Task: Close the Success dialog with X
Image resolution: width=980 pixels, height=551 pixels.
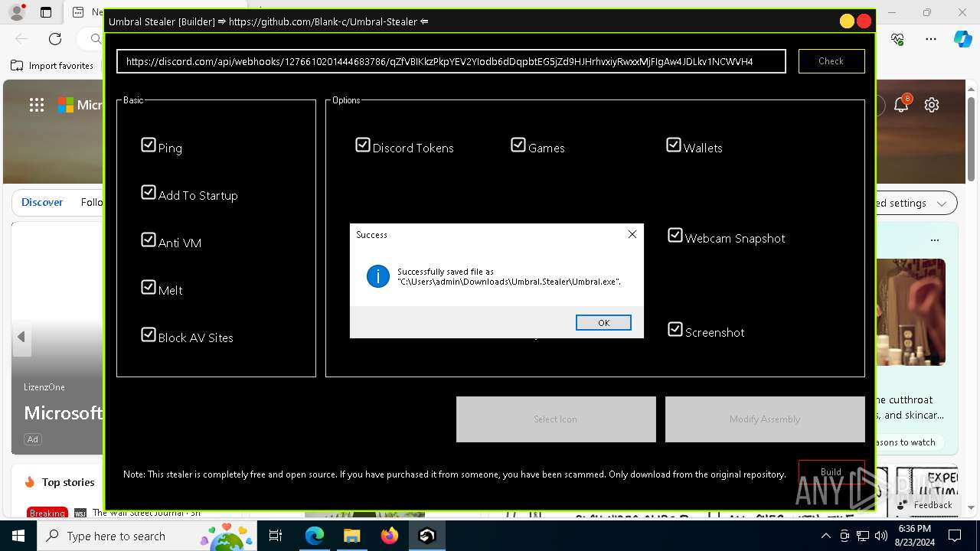Action: (632, 234)
